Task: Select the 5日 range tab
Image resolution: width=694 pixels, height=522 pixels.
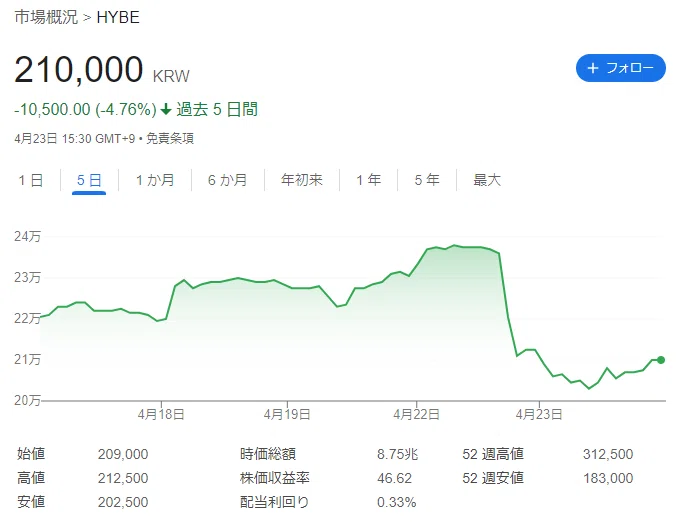Action: (x=89, y=180)
